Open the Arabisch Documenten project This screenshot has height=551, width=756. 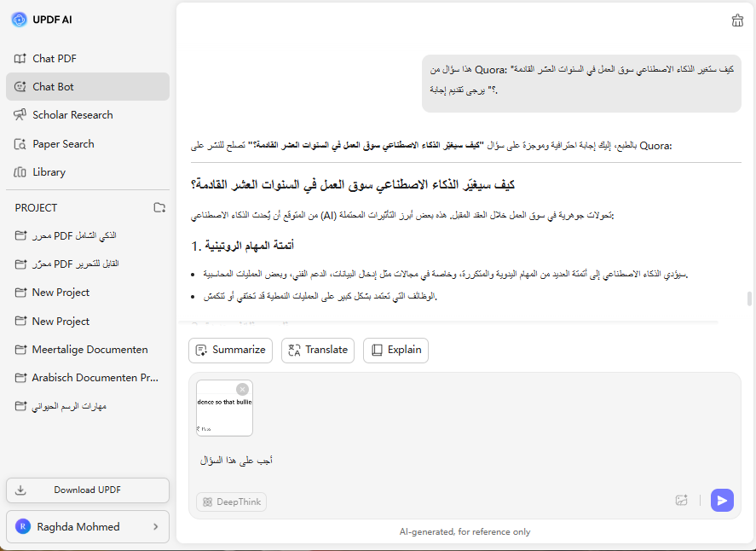(x=88, y=377)
